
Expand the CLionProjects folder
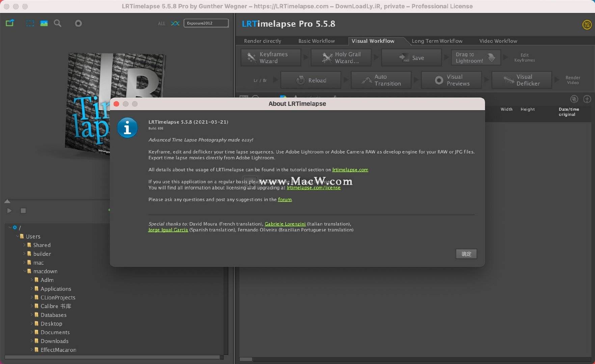click(x=32, y=297)
